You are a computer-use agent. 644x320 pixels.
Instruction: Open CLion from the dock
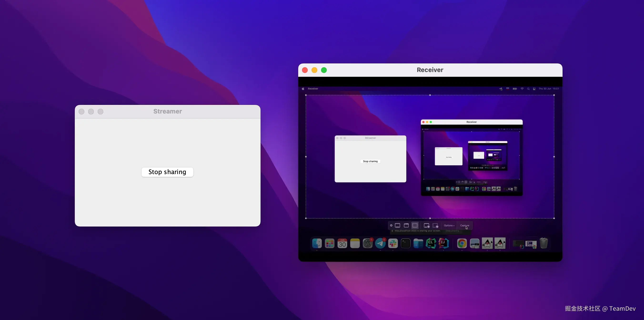431,243
